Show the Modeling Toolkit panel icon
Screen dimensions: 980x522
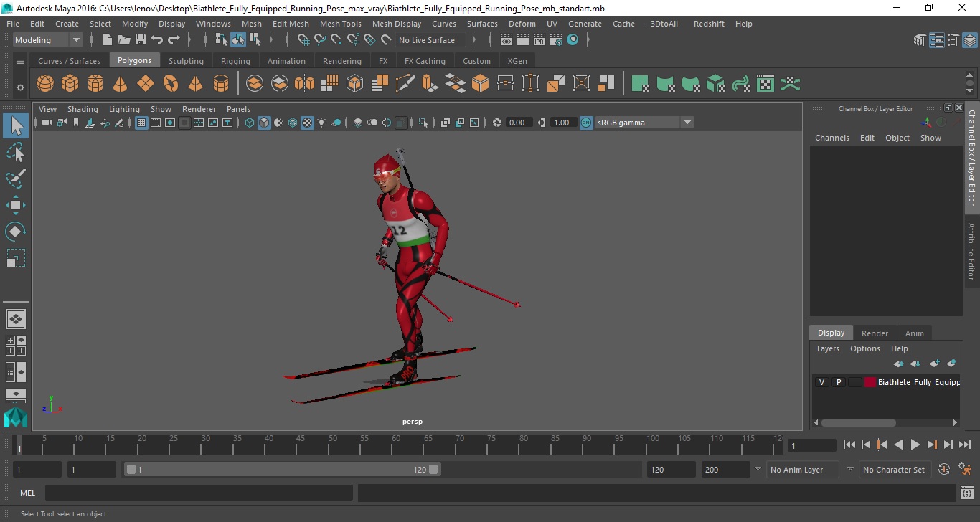[x=920, y=40]
